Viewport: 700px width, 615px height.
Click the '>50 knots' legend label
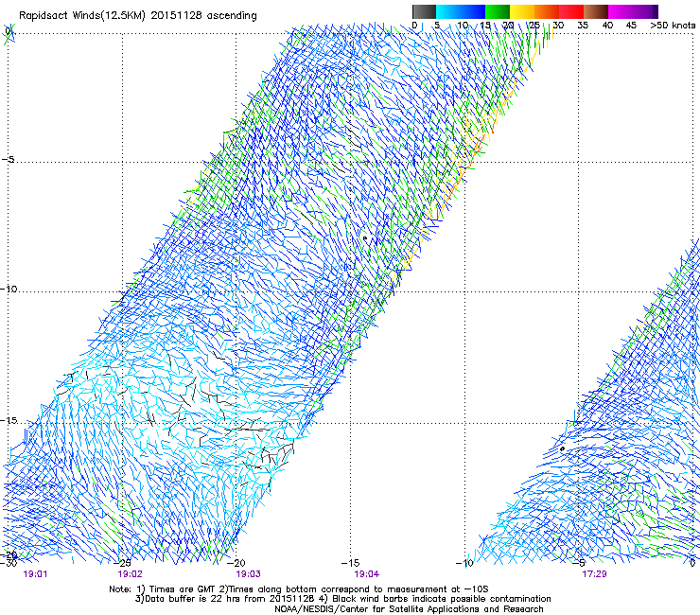click(x=673, y=26)
